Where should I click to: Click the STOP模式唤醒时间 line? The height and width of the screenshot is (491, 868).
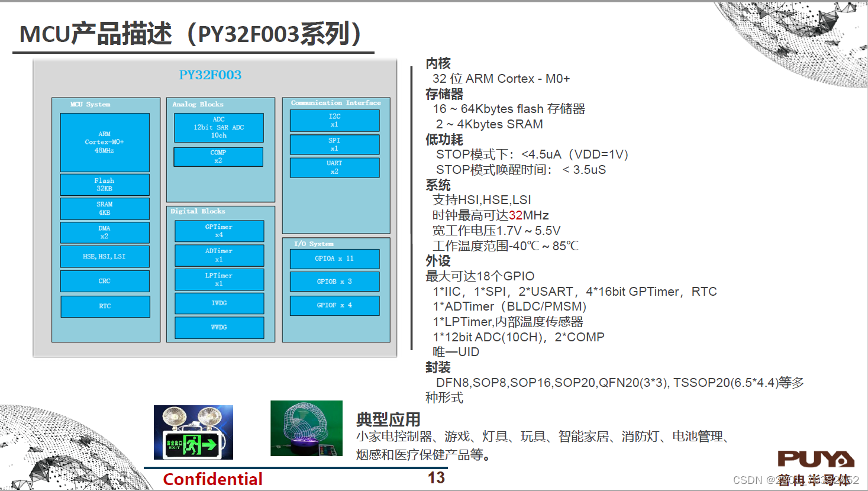pos(521,170)
